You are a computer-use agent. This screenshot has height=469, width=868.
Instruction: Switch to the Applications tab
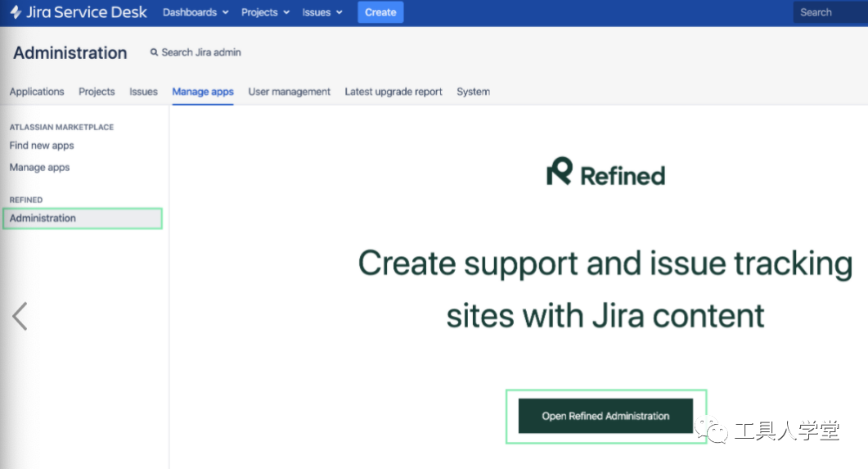point(37,92)
